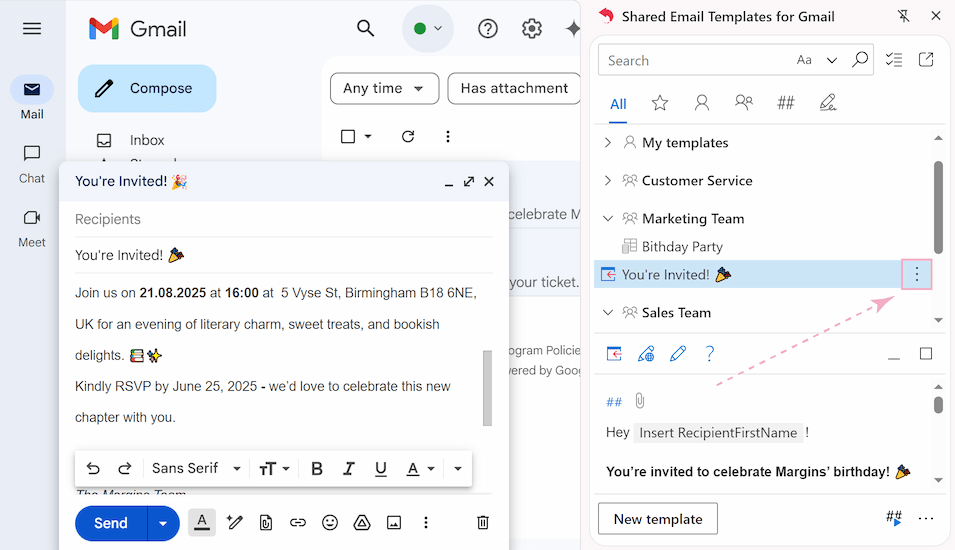Open the Any time filter dropdown

tap(384, 88)
